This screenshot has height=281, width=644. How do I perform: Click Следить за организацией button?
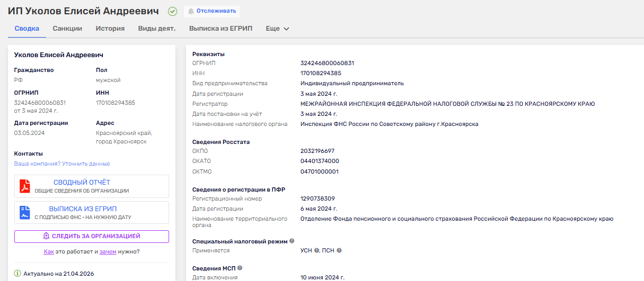[92, 236]
